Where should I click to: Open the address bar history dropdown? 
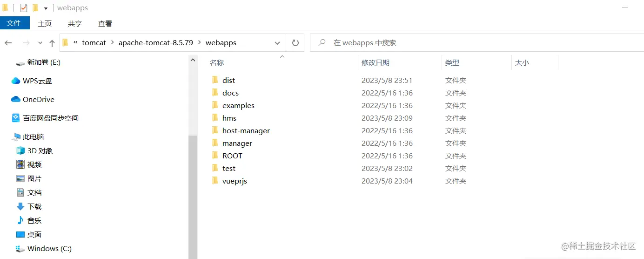[277, 43]
